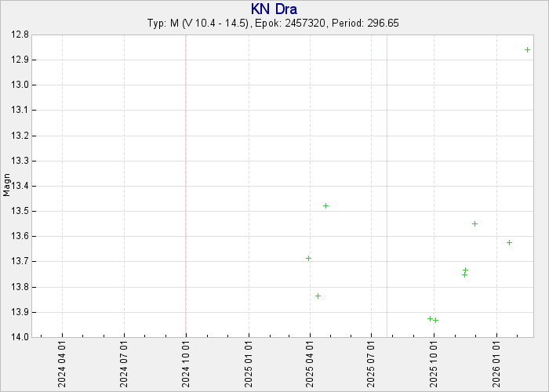The height and width of the screenshot is (392, 549).
Task: Click the 12.8 y-axis tick label
Action: pos(21,34)
